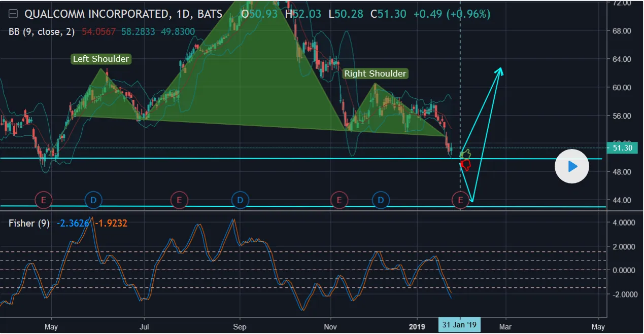Select the Left Shoulder label

pyautogui.click(x=101, y=59)
